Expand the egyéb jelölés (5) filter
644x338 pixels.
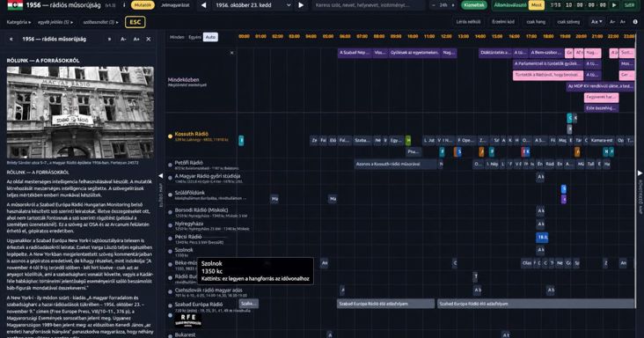click(x=55, y=22)
